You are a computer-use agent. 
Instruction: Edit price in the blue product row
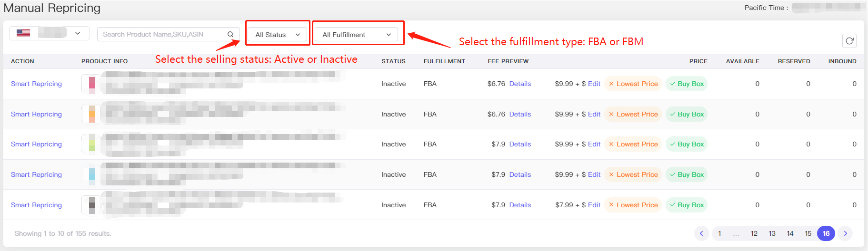click(x=594, y=174)
